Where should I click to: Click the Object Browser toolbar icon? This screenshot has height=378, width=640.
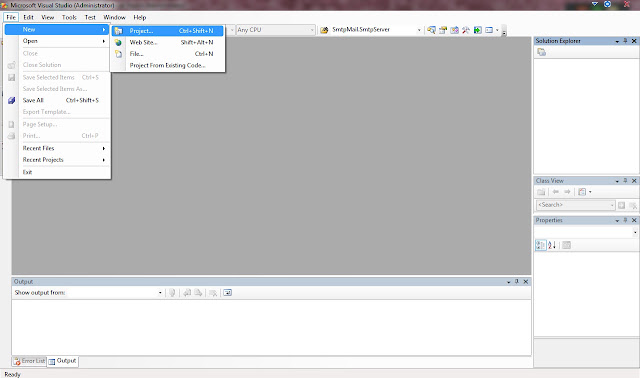point(454,30)
